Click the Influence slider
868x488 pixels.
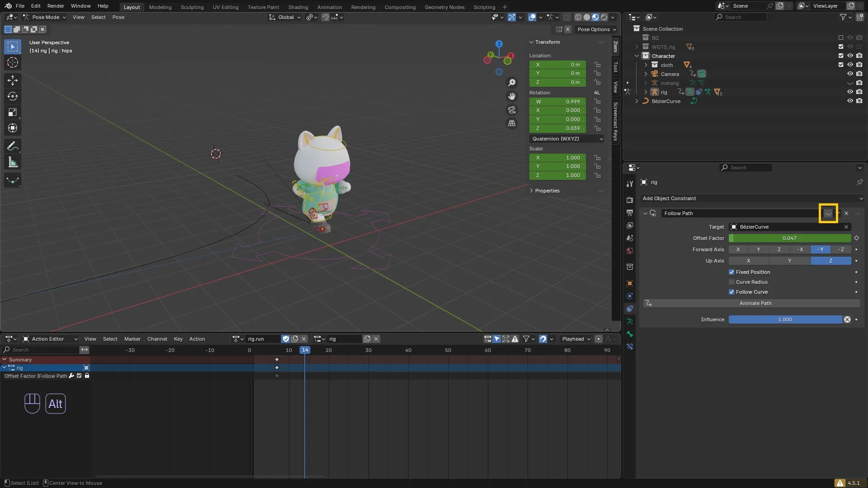pos(785,319)
